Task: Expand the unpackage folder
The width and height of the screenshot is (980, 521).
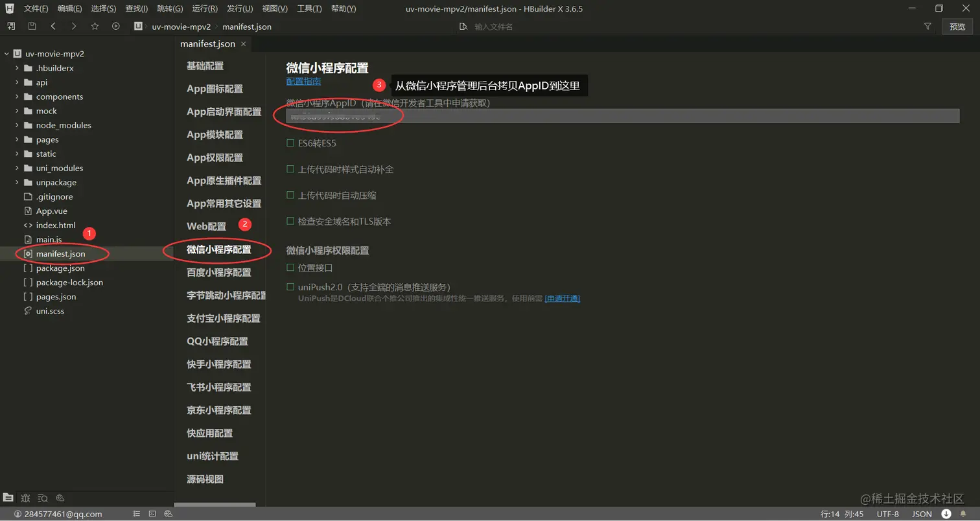Action: 17,182
